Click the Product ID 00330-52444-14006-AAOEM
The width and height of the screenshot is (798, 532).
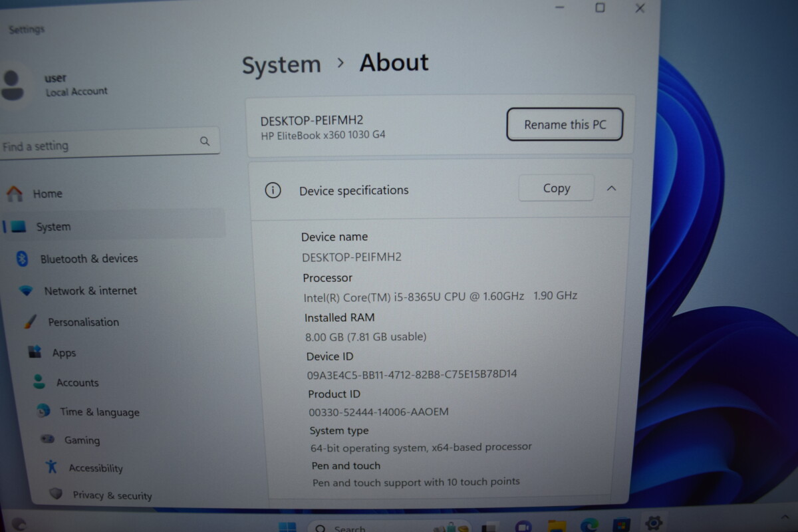[378, 412]
